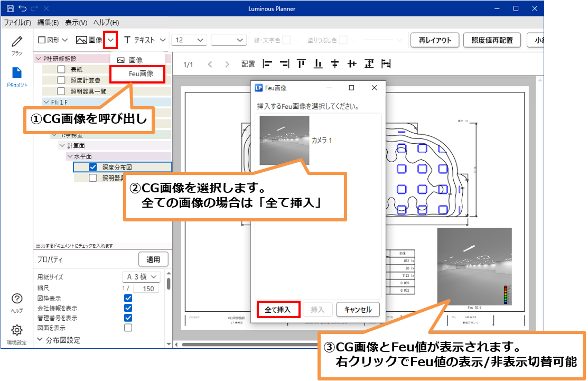Open the 用紙サイズ A3横 dropdown
The width and height of the screenshot is (588, 381).
coord(141,277)
